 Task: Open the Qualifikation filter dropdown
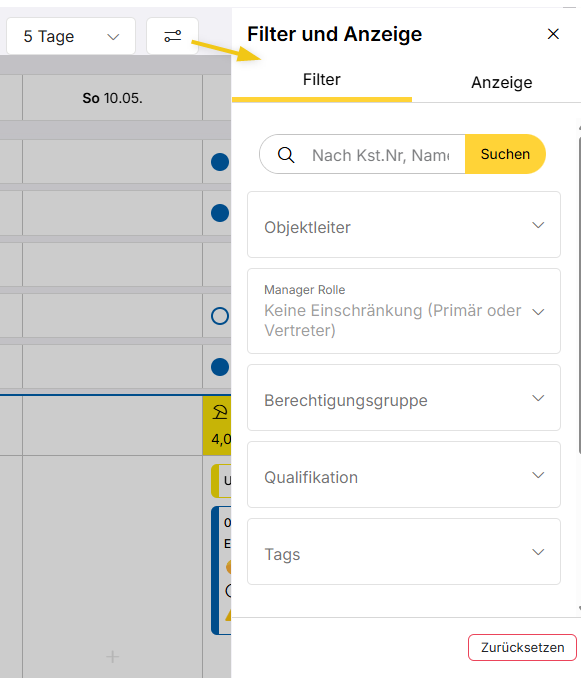tap(403, 475)
